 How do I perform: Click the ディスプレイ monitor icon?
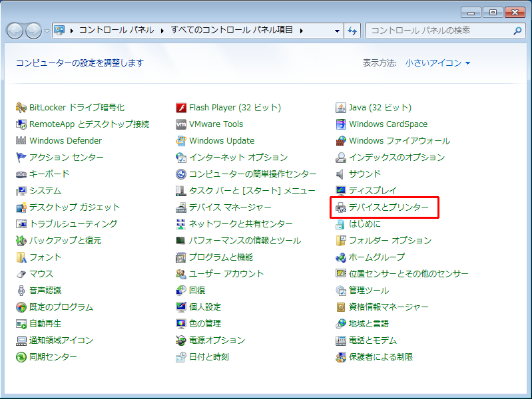click(341, 191)
